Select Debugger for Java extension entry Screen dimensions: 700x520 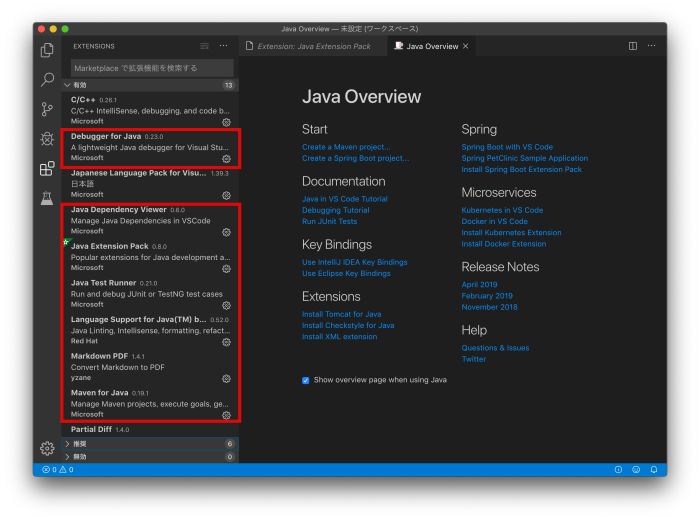(x=150, y=147)
